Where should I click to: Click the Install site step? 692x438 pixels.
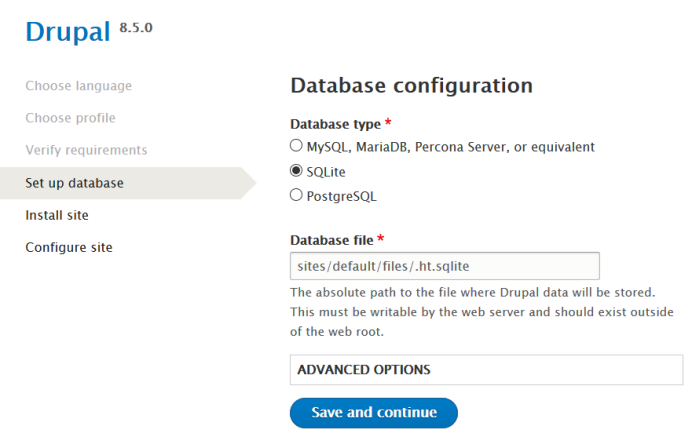[x=57, y=215]
